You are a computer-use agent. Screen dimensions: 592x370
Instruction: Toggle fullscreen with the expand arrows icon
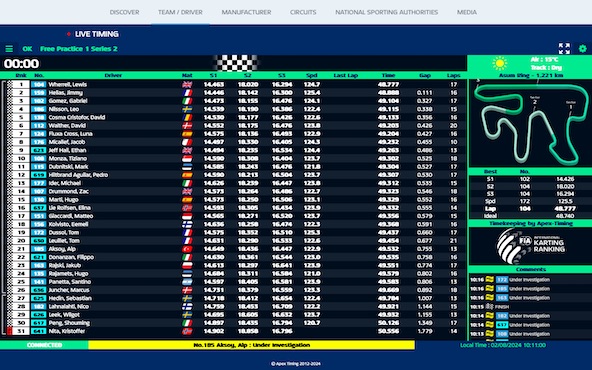(564, 48)
